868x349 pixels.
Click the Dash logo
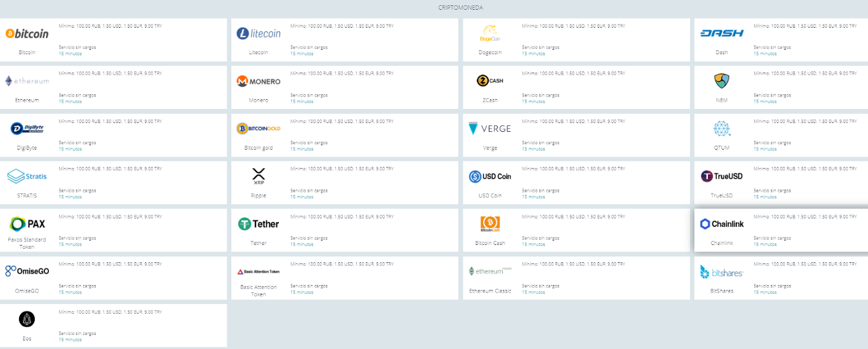coord(722,33)
